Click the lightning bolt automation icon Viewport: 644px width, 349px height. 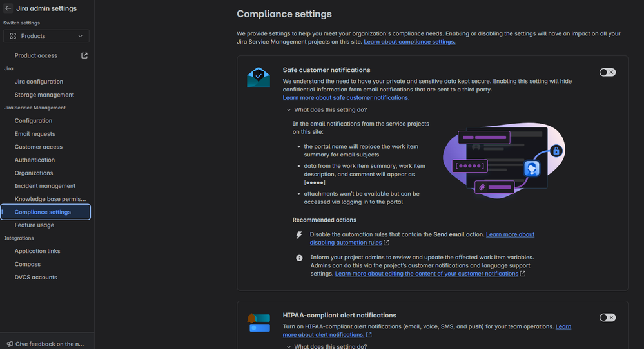tap(299, 235)
